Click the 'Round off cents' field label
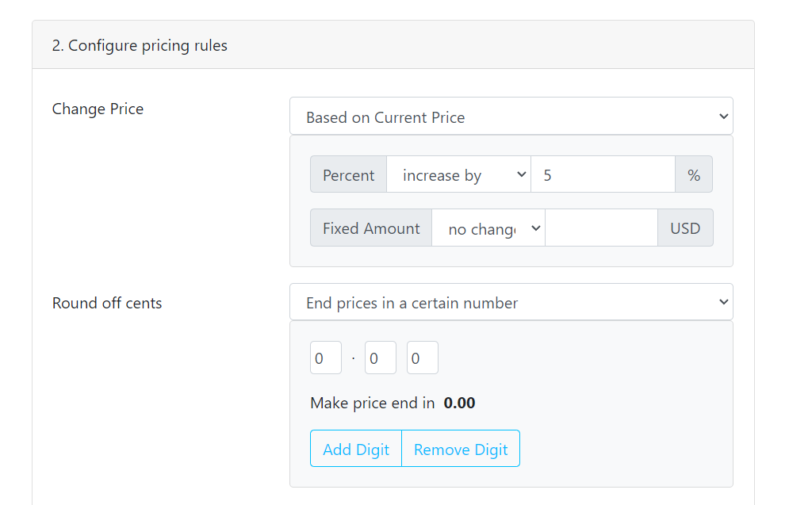Screen dimensions: 812x505 point(107,303)
